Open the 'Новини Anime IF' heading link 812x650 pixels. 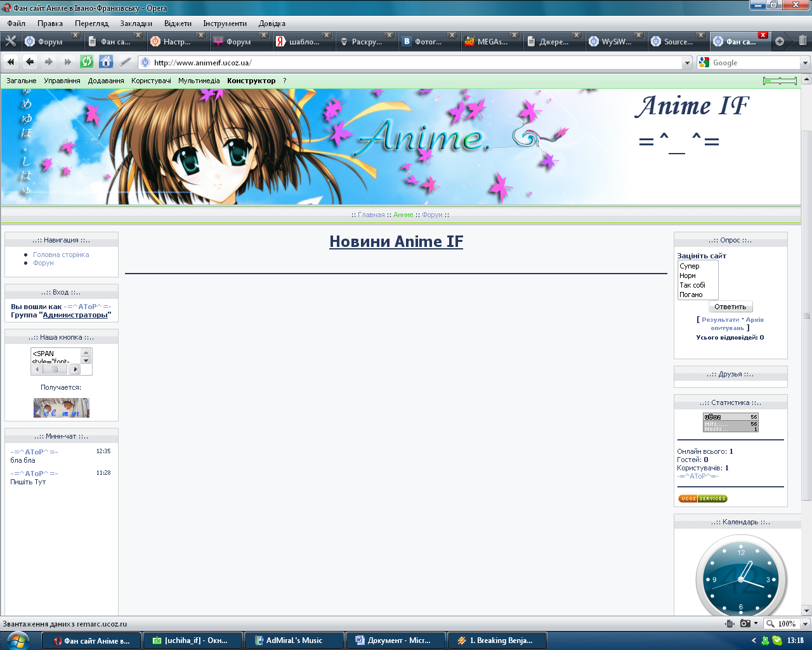click(396, 241)
